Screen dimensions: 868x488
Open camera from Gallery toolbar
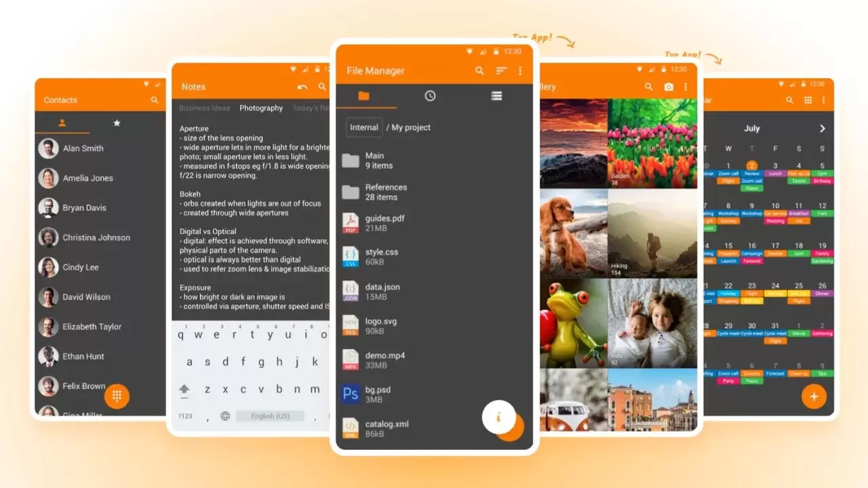click(669, 87)
